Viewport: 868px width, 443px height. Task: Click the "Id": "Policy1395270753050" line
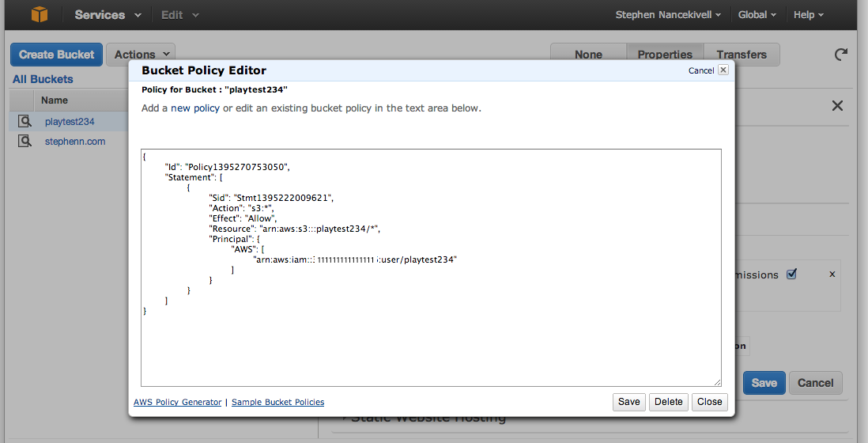pos(227,167)
